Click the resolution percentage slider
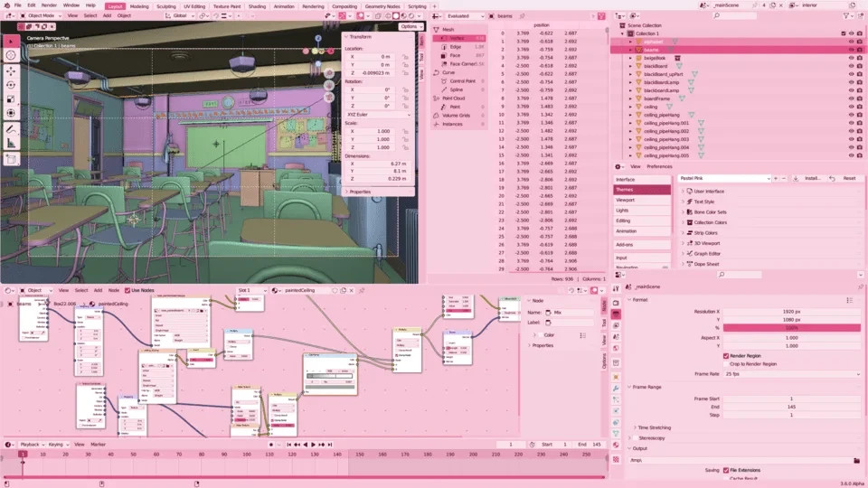 pyautogui.click(x=792, y=327)
